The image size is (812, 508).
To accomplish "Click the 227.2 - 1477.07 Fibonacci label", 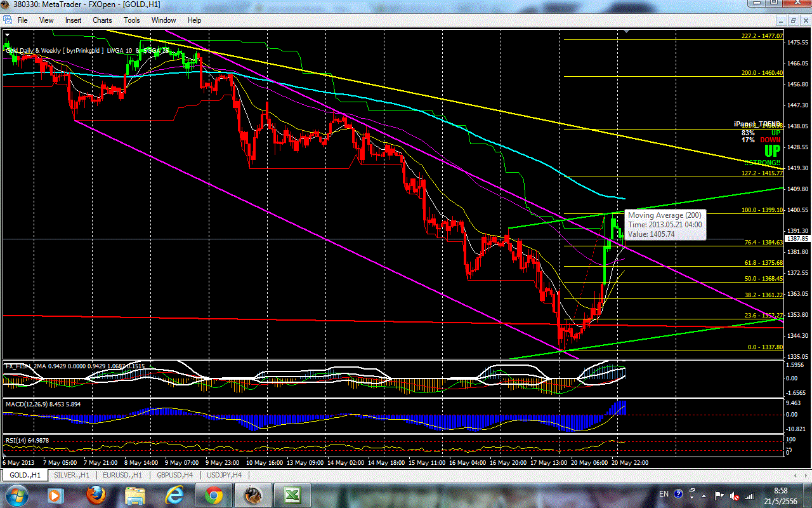I will (762, 36).
